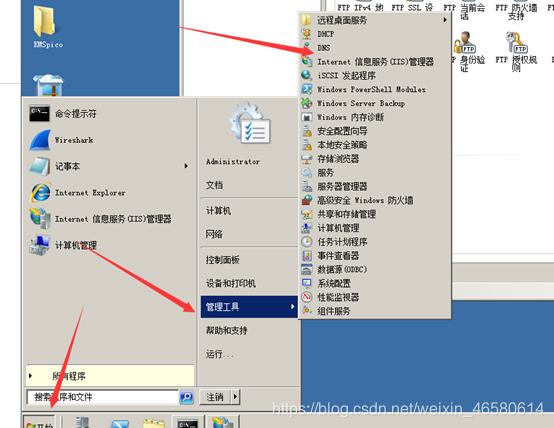Open pinned IIS Manager icon in left Start pane
This screenshot has width=554, height=428.
coord(40,218)
